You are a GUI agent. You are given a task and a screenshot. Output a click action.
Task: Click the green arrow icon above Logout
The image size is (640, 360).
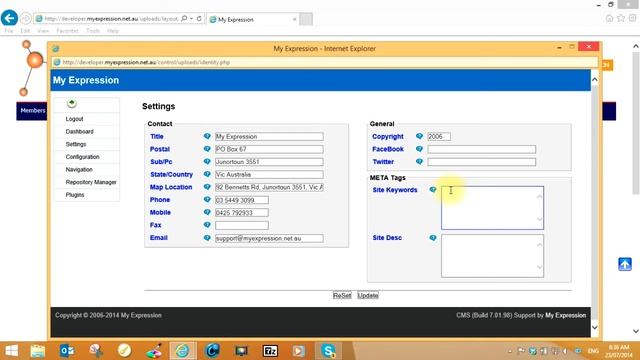[x=72, y=103]
